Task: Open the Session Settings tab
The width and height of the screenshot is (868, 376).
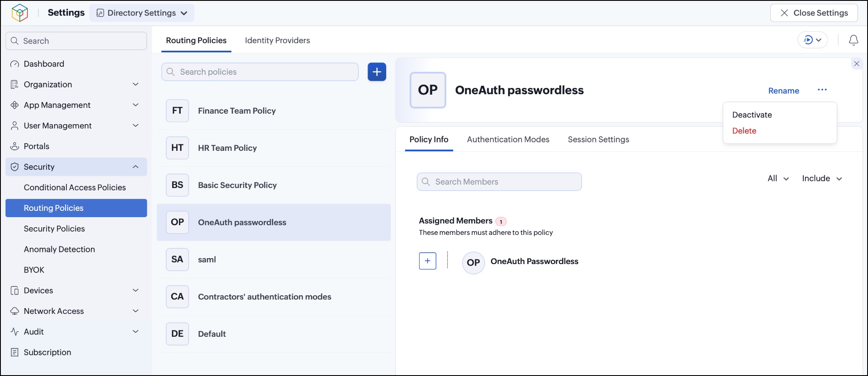Action: pyautogui.click(x=598, y=139)
